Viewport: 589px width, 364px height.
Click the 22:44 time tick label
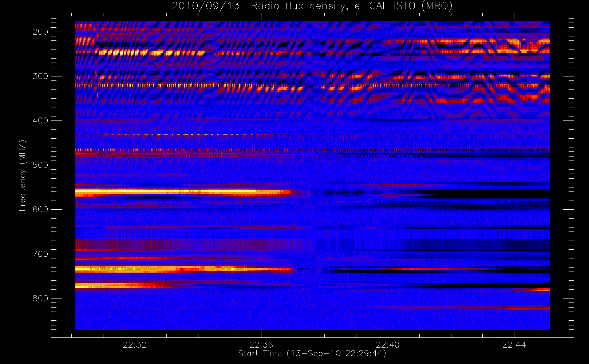(514, 345)
